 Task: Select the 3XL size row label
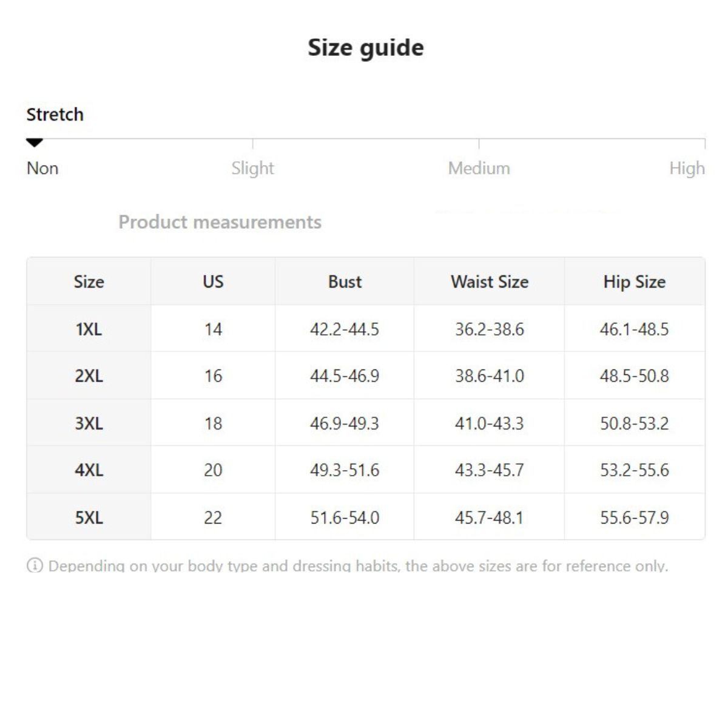89,423
